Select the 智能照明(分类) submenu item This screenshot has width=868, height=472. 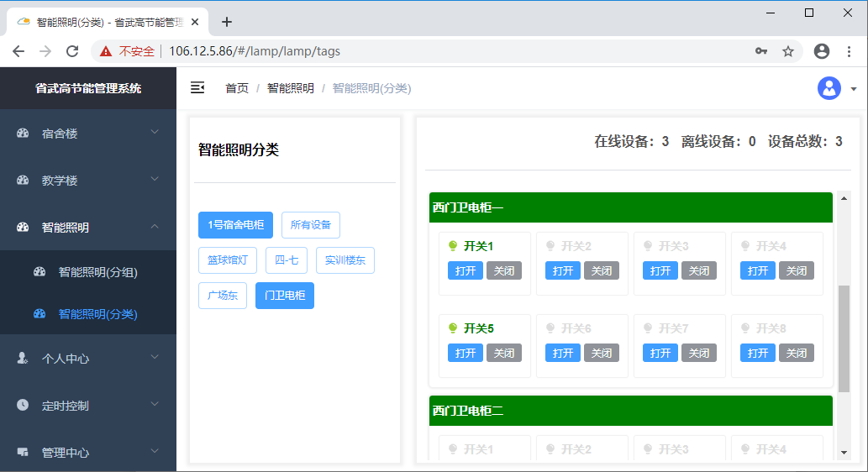pyautogui.click(x=88, y=314)
